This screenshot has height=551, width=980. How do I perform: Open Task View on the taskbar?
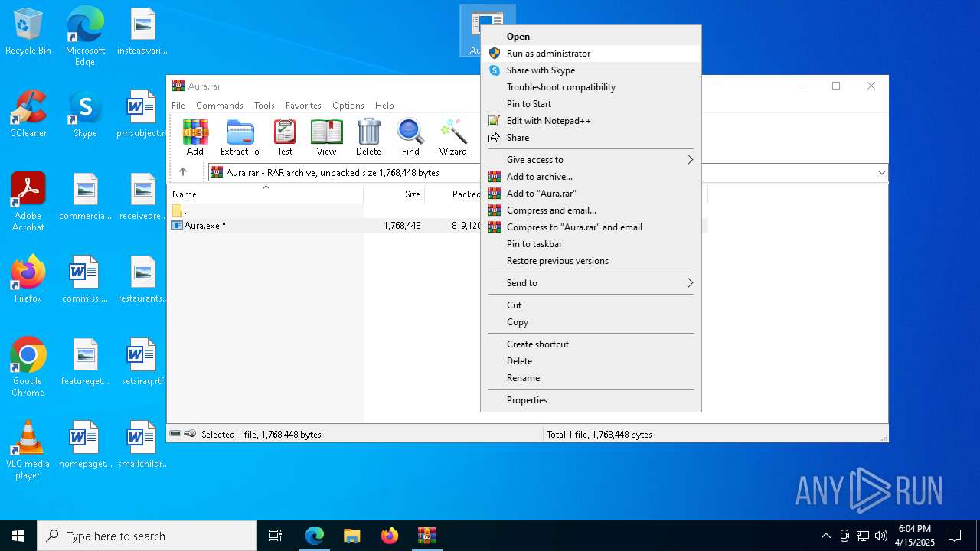click(276, 536)
